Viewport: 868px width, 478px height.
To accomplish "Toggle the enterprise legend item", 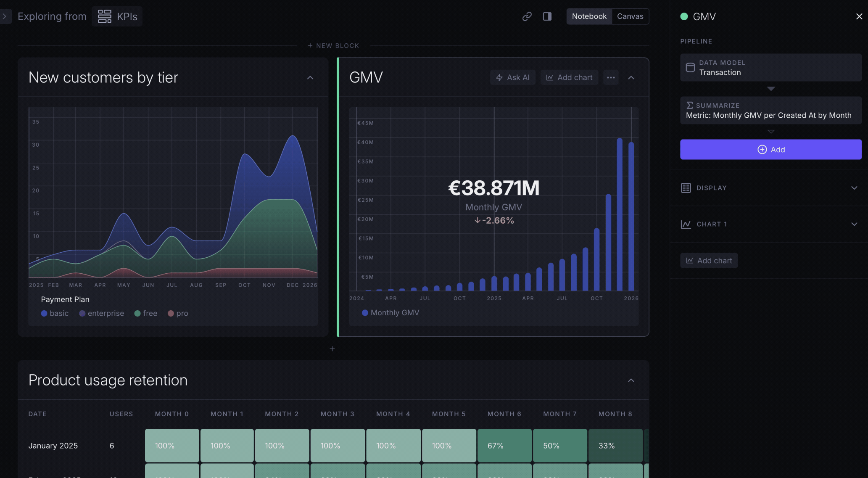I will tap(102, 313).
